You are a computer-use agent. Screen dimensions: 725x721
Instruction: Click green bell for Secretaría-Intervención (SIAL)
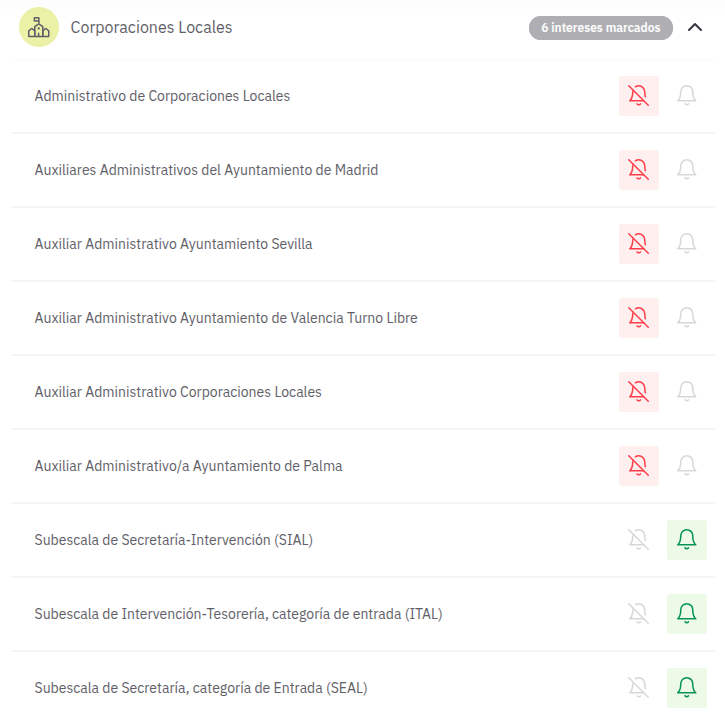(x=687, y=540)
